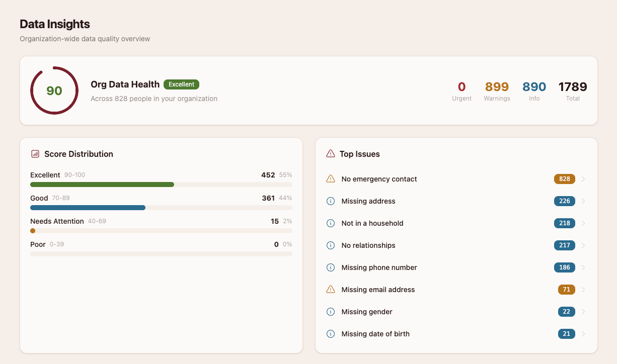Click the circular health score 90 gauge
The height and width of the screenshot is (364, 617).
(54, 90)
